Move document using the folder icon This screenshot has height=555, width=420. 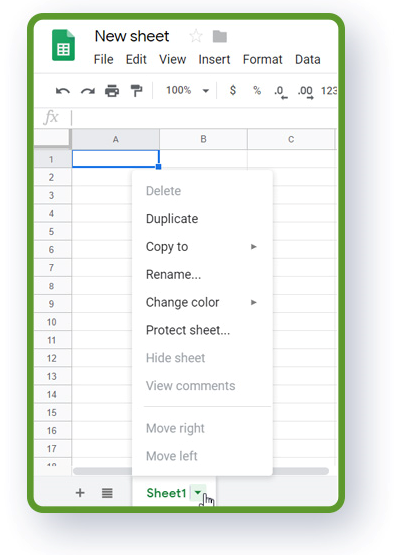tap(220, 36)
